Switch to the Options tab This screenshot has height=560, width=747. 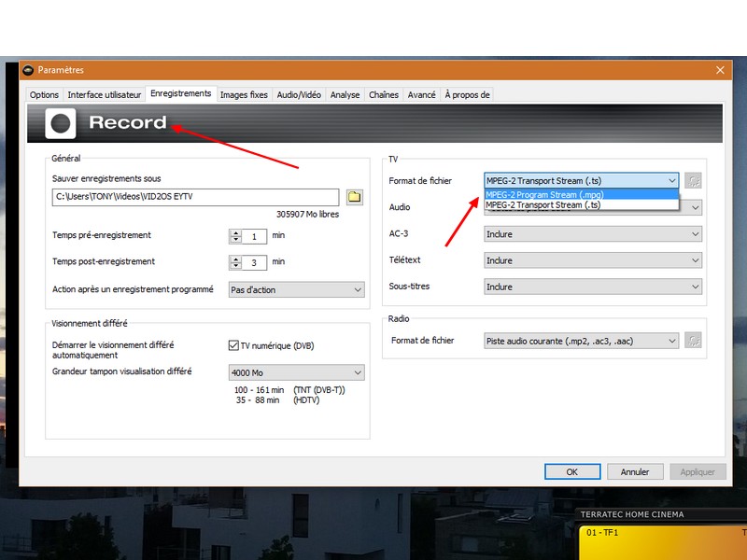tap(44, 95)
